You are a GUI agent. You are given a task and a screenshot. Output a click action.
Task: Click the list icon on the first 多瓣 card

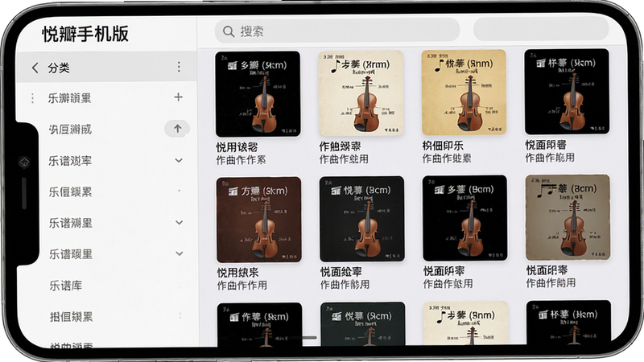click(x=233, y=66)
